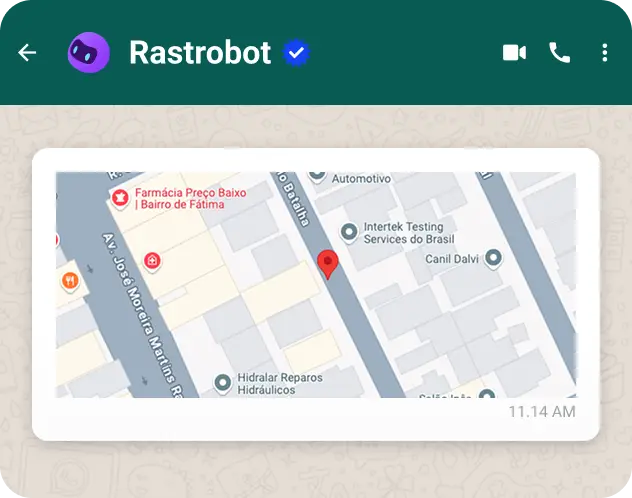The width and height of the screenshot is (632, 498).
Task: Click the Intertek Testing Services do Brasil label
Action: [409, 233]
